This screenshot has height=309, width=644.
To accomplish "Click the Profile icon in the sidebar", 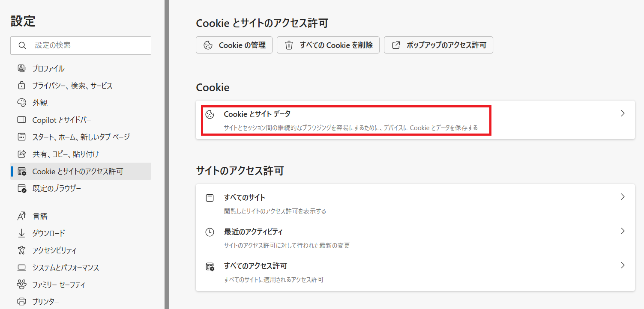I will click(x=21, y=68).
